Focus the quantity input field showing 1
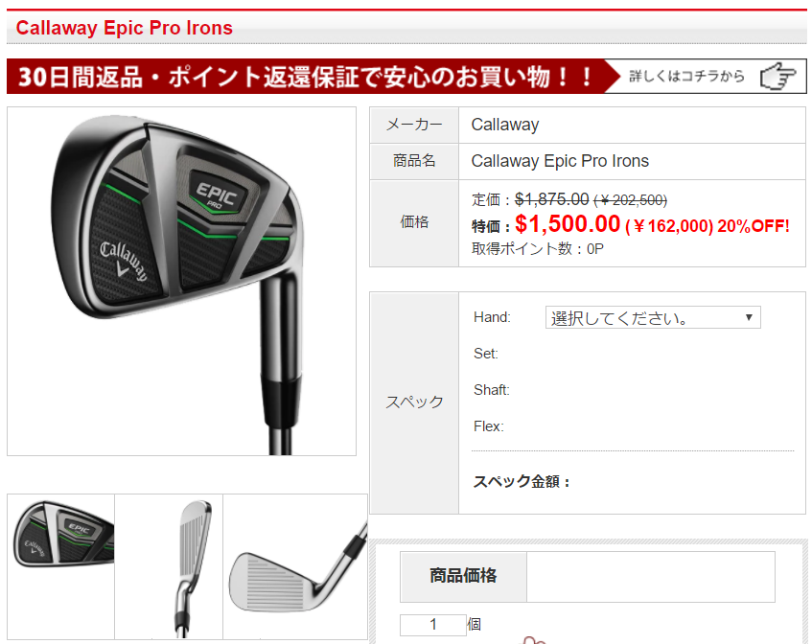The height and width of the screenshot is (644, 812). click(433, 625)
